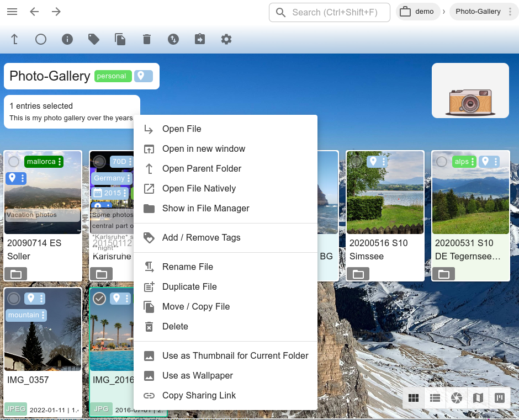Deselect the checked IMG_2016 entry
This screenshot has height=420, width=519.
coord(99,299)
